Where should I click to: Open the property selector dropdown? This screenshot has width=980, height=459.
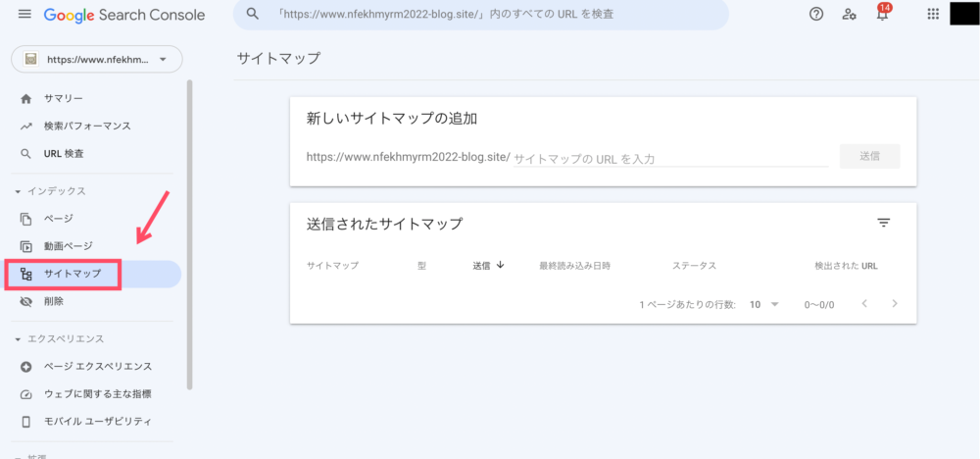(x=97, y=60)
